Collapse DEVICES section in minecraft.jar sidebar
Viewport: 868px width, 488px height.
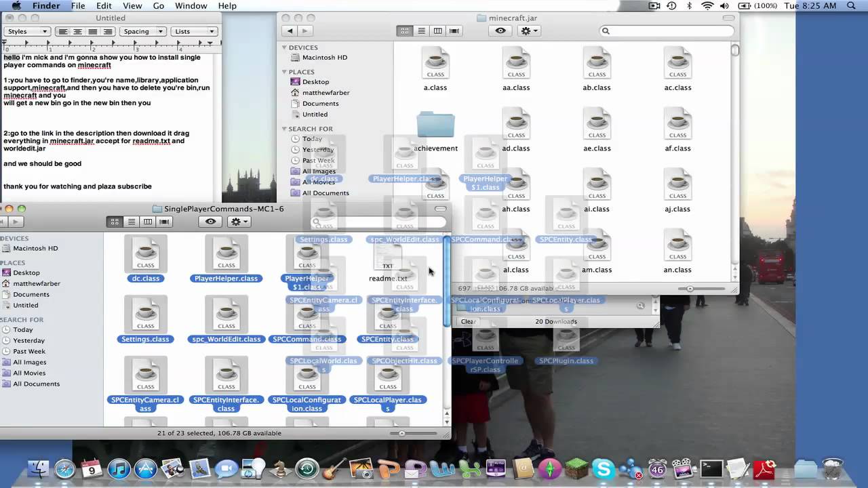[285, 47]
